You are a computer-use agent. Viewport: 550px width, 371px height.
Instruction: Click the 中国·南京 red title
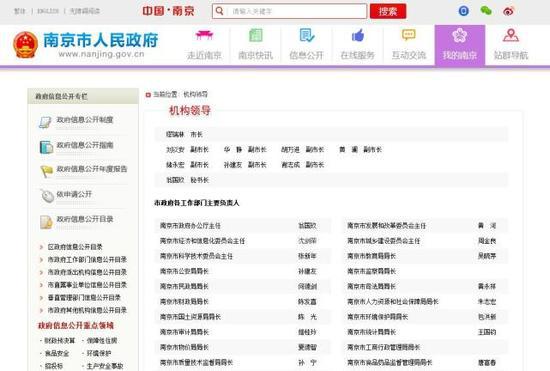[x=168, y=11]
